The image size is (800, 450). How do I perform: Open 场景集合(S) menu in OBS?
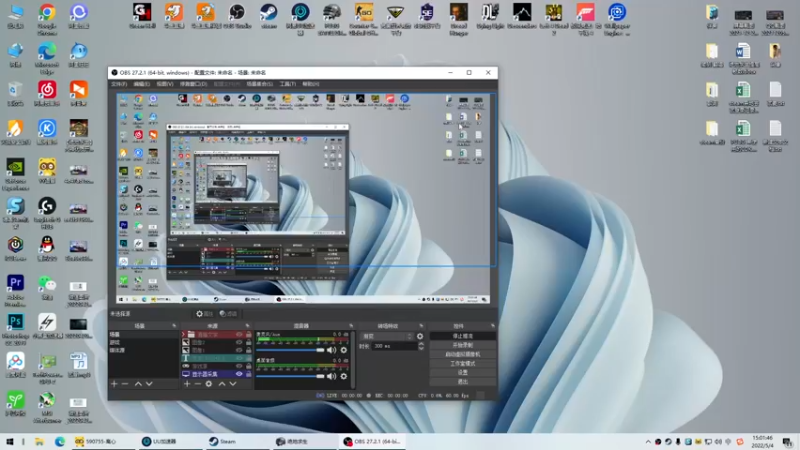pos(259,84)
